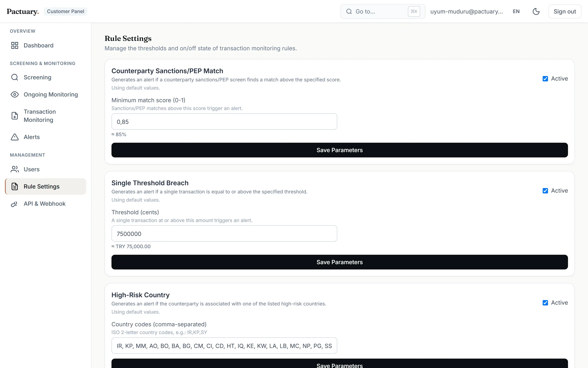Open Dashboard in the sidebar
The width and height of the screenshot is (588, 368).
tap(46, 45)
